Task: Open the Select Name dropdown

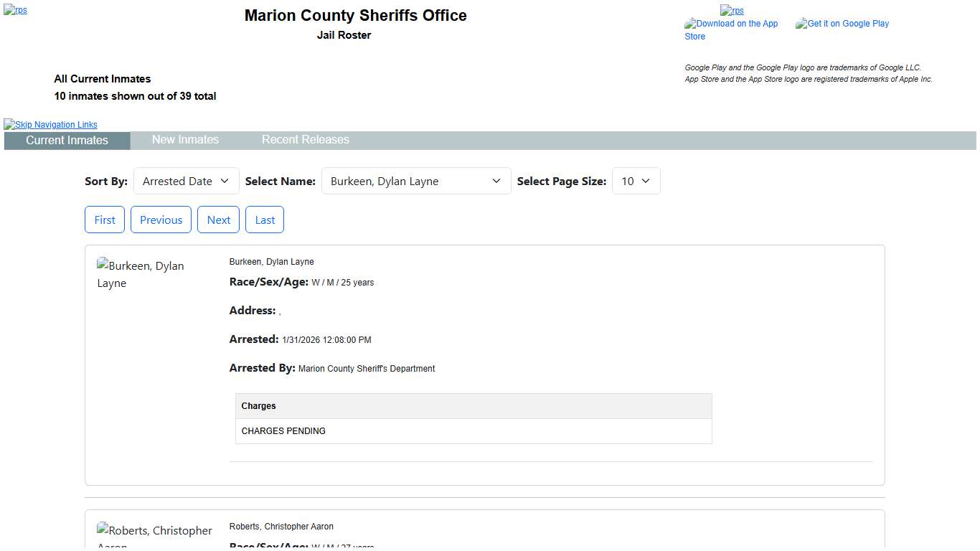Action: tap(415, 182)
